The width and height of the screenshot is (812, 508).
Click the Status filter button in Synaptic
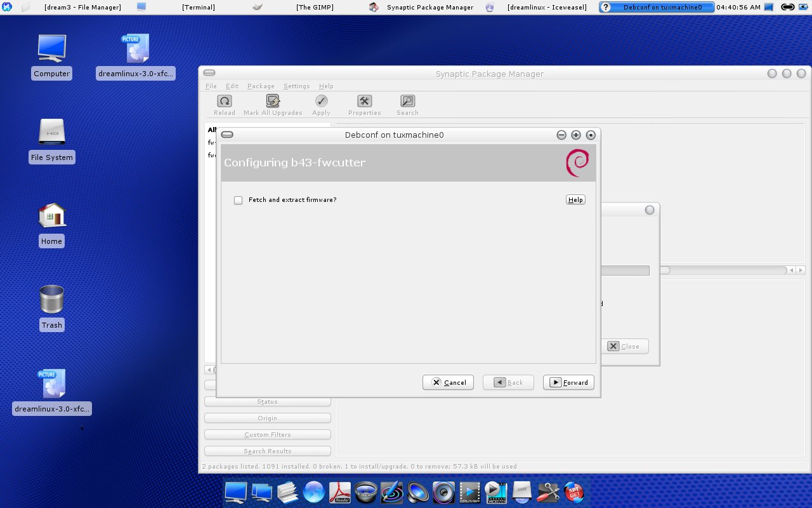(x=268, y=401)
